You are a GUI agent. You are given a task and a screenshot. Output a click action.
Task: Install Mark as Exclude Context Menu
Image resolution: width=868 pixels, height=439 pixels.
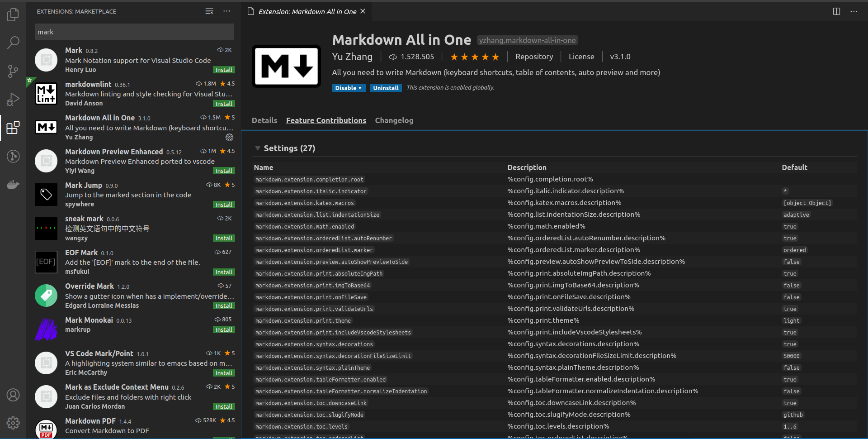pos(224,406)
